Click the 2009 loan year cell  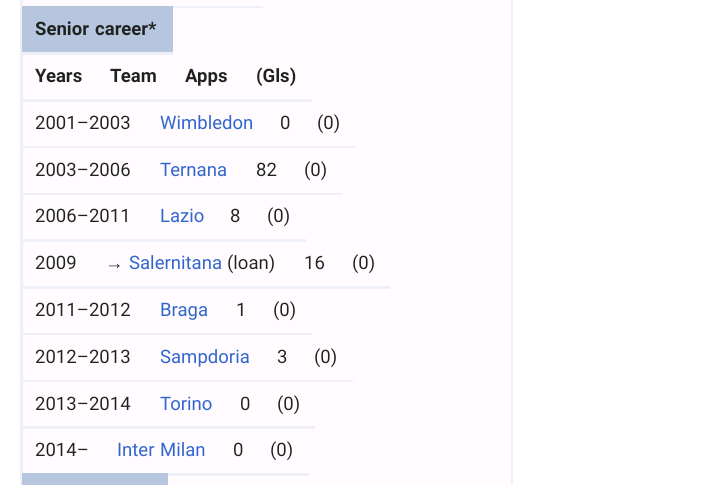(x=55, y=263)
